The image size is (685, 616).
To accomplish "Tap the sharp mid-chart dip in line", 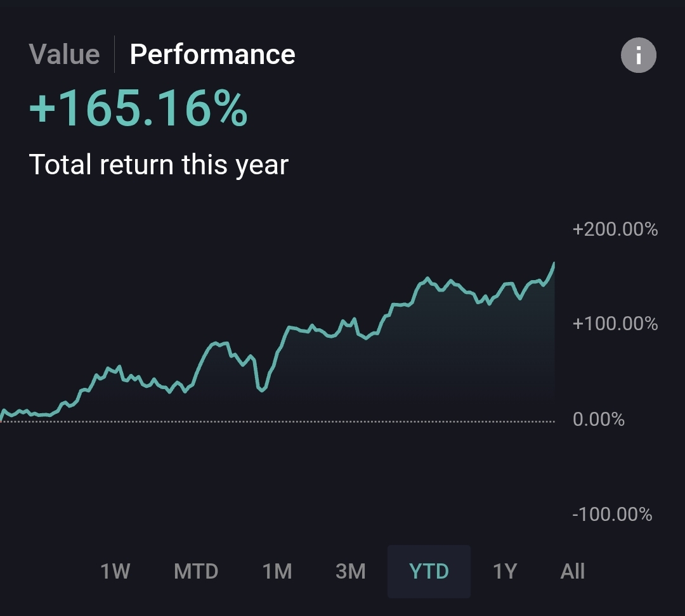I will [x=262, y=389].
